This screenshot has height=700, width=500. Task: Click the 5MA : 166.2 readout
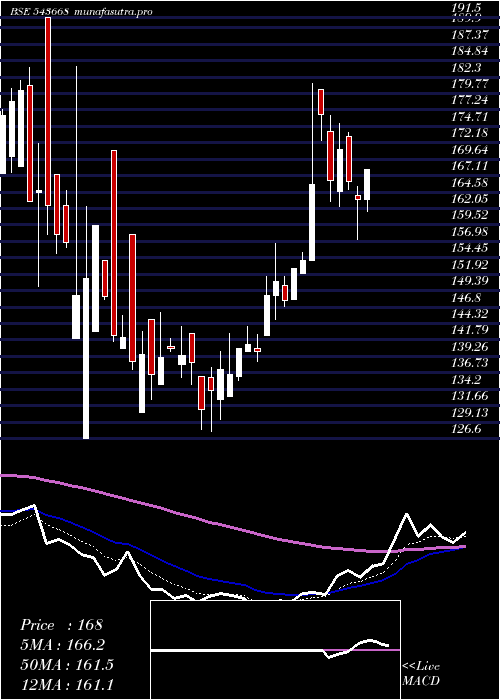(65, 645)
